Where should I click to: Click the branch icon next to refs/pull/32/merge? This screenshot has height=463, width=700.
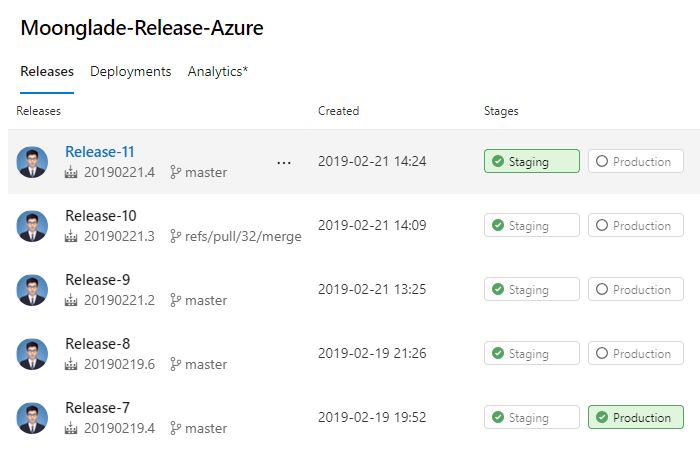[175, 236]
